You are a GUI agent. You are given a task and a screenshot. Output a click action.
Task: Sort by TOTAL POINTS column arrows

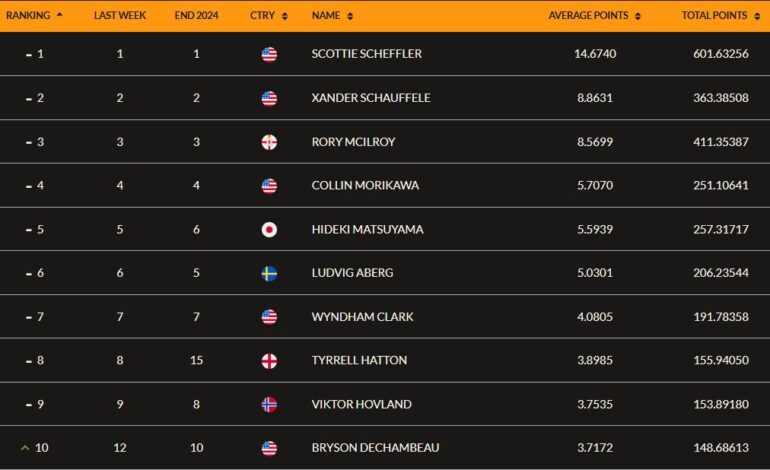(x=757, y=16)
